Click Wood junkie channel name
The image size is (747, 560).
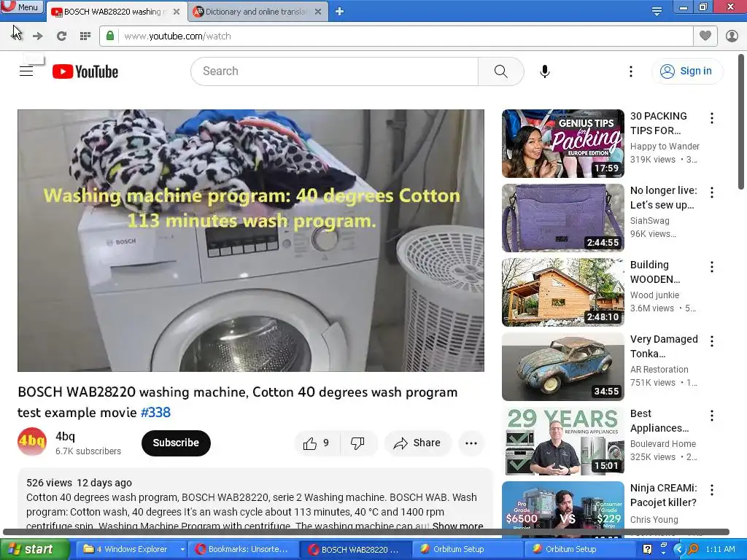654,295
